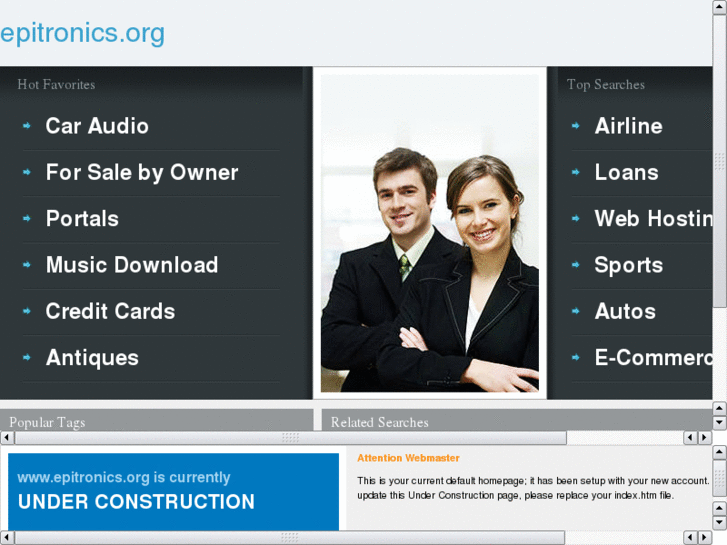Open the For Sale by Owner link
The image size is (727, 545).
click(x=142, y=173)
